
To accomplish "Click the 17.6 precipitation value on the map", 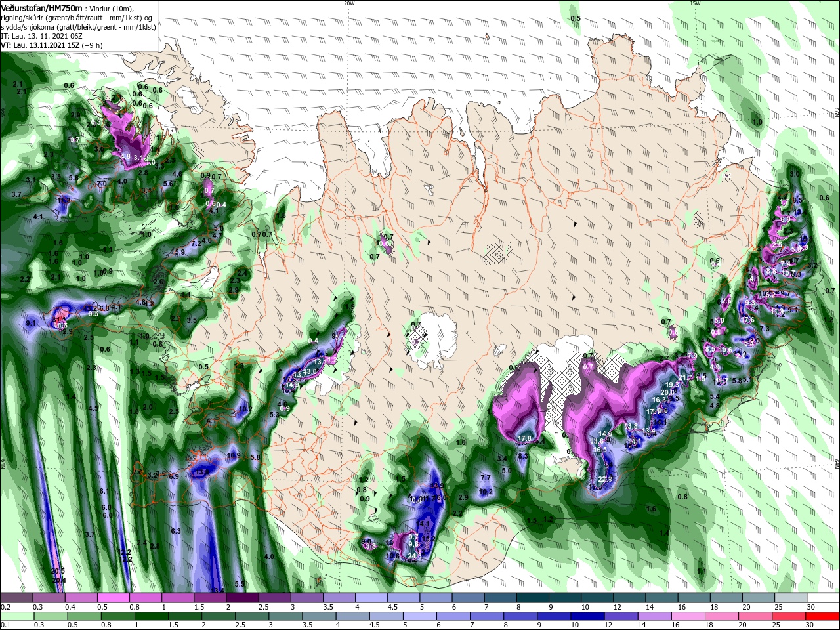I will (x=747, y=320).
